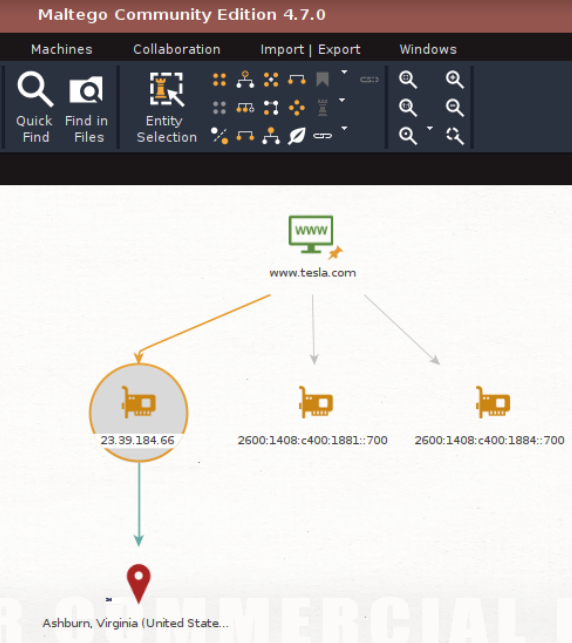Click the Zoom to Fit icon
Screen dimensions: 572x643
(408, 80)
